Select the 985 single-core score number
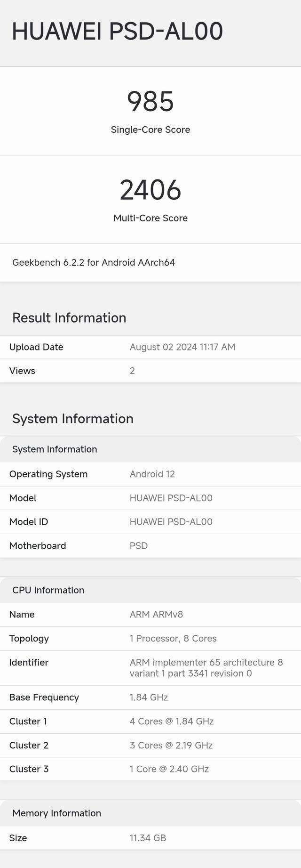This screenshot has height=868, width=301. tap(150, 102)
